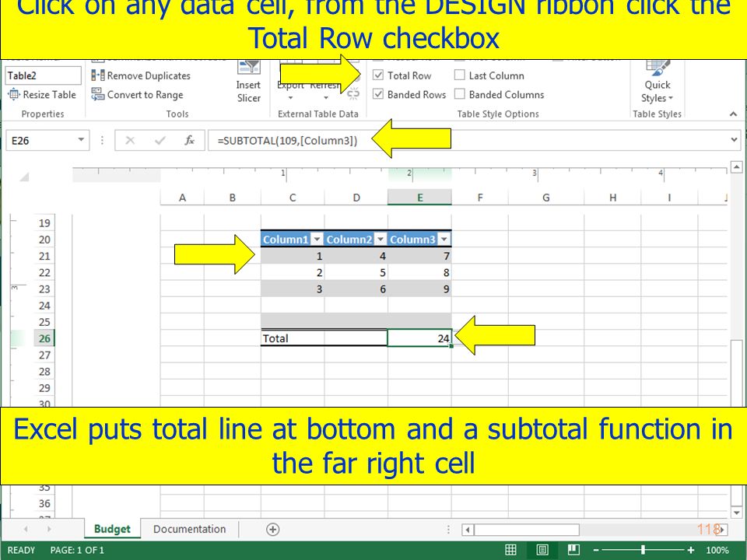Open the Column1 filter dropdown

pyautogui.click(x=317, y=239)
